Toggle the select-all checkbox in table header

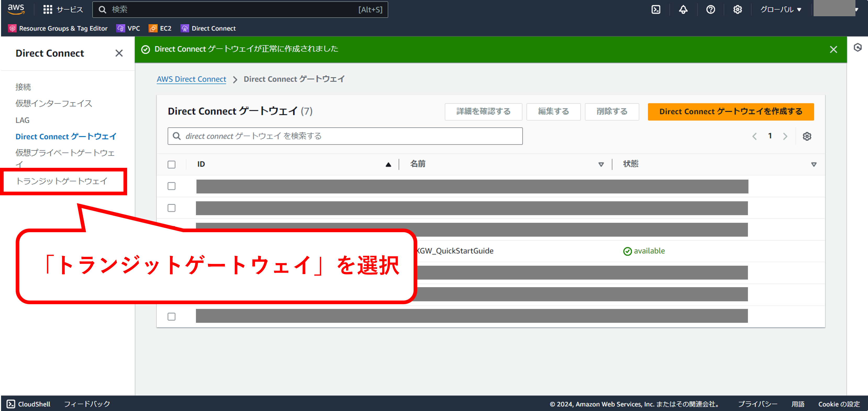[172, 165]
